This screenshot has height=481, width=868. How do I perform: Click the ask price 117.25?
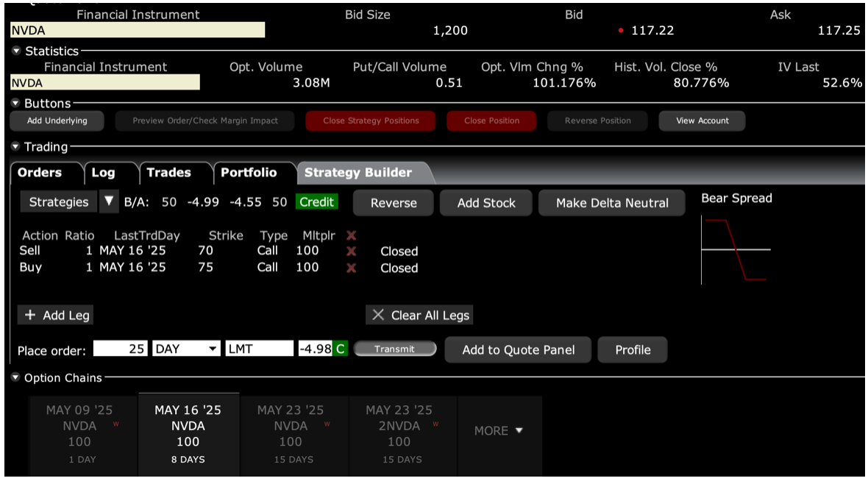pyautogui.click(x=839, y=30)
